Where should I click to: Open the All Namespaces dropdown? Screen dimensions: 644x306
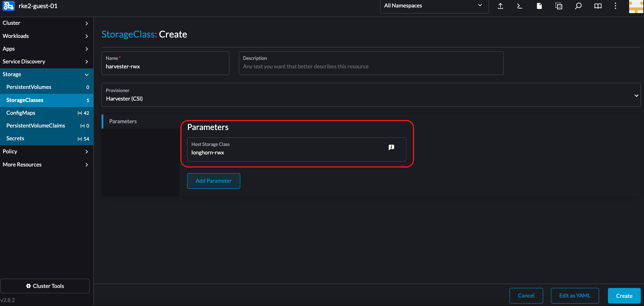click(434, 6)
